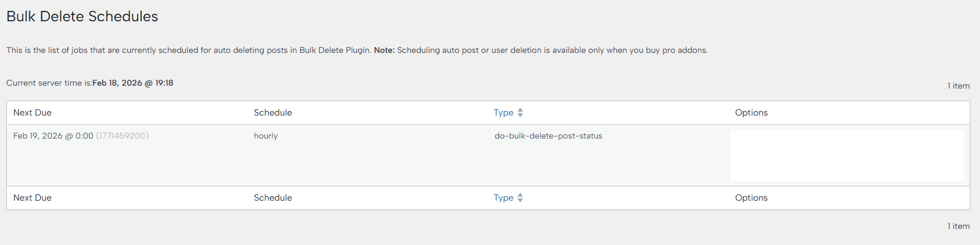Image resolution: width=980 pixels, height=245 pixels.
Task: Sort by Type in the table footer
Action: point(503,198)
